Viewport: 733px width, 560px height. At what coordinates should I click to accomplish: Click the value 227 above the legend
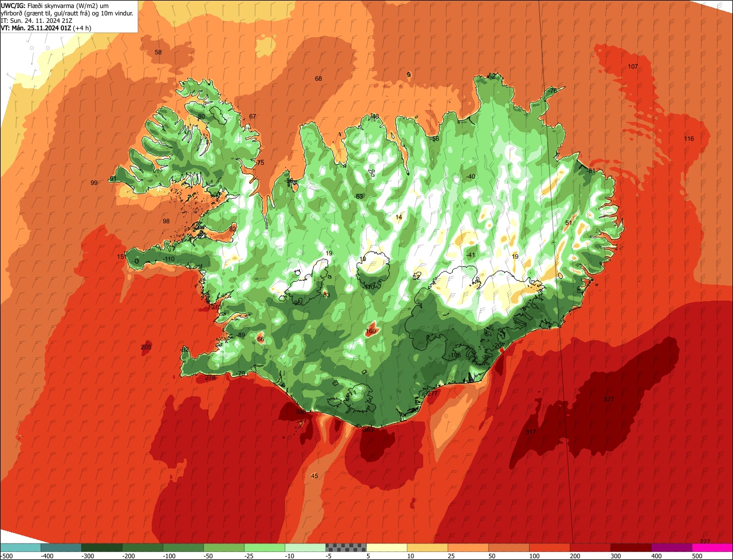click(x=705, y=541)
